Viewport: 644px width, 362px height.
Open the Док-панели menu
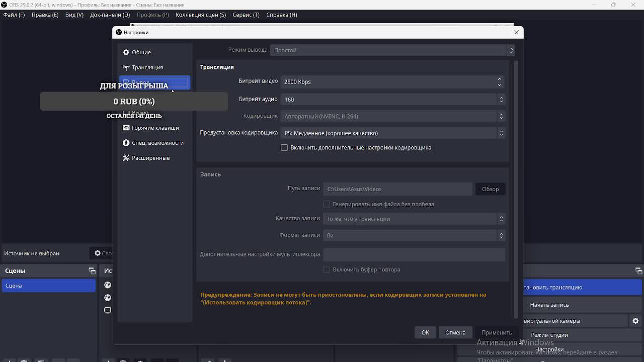coord(110,15)
